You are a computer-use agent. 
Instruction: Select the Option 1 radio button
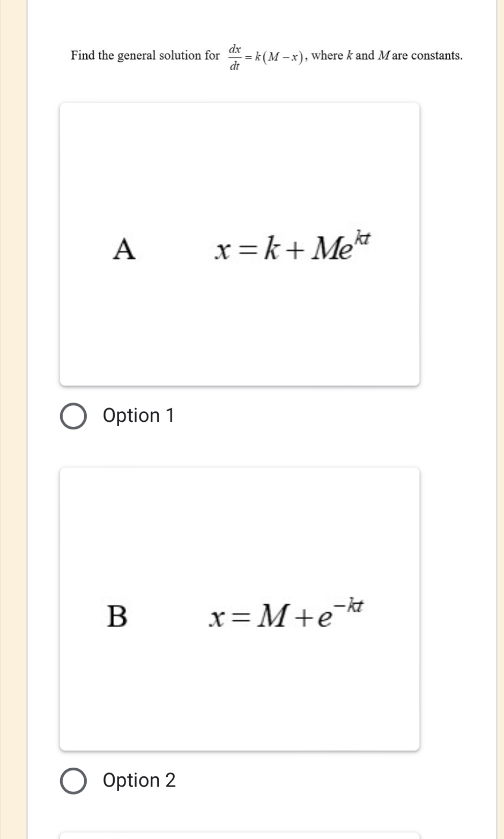pyautogui.click(x=73, y=416)
